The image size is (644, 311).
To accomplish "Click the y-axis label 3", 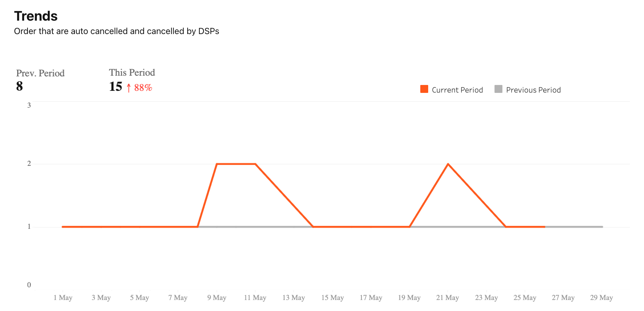I will tap(29, 105).
